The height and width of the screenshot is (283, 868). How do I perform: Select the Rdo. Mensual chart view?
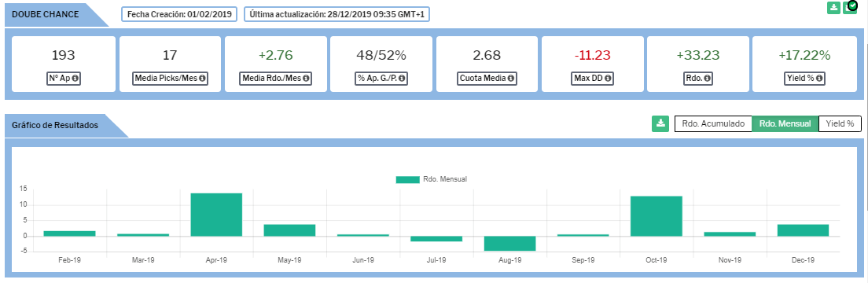pos(785,124)
